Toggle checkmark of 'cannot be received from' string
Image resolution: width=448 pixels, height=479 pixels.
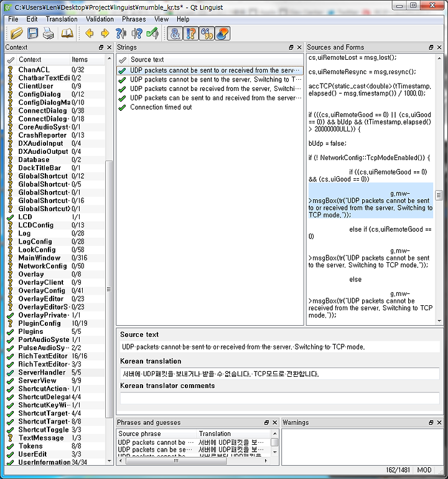123,89
